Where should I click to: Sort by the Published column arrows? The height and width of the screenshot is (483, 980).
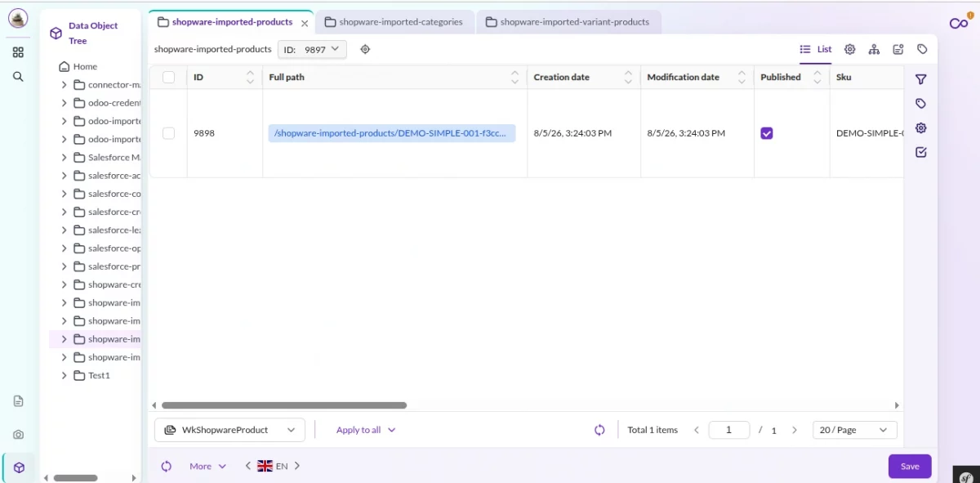817,77
